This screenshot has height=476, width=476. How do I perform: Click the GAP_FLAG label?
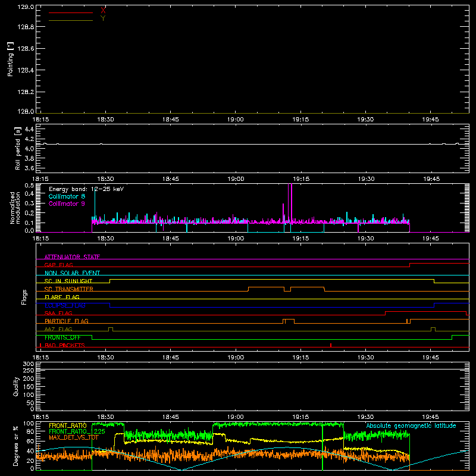tap(58, 265)
